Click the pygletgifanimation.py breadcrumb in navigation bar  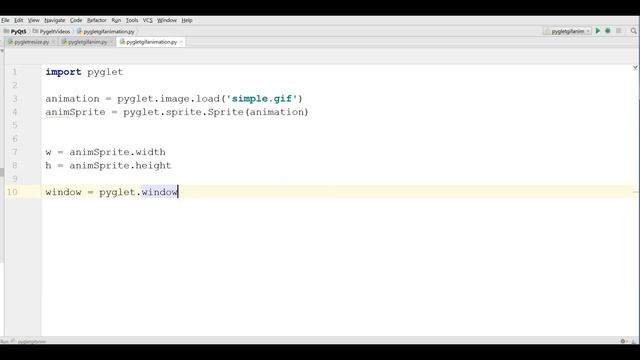tap(106, 31)
